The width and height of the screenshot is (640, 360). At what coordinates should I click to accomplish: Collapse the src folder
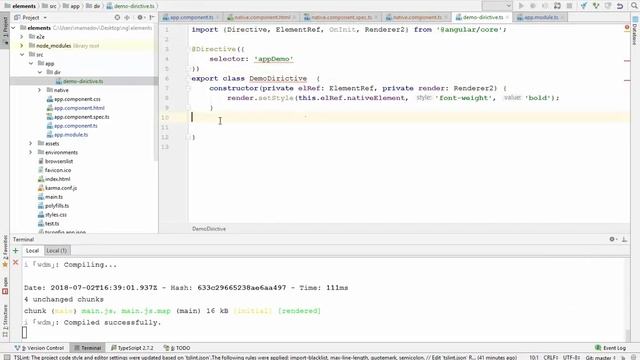coord(22,55)
